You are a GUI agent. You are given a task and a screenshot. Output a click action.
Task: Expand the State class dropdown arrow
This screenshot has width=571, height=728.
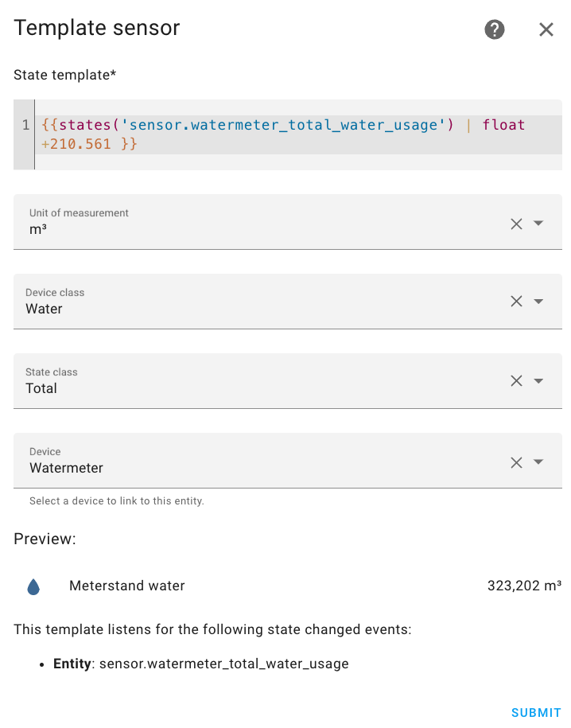tap(538, 381)
